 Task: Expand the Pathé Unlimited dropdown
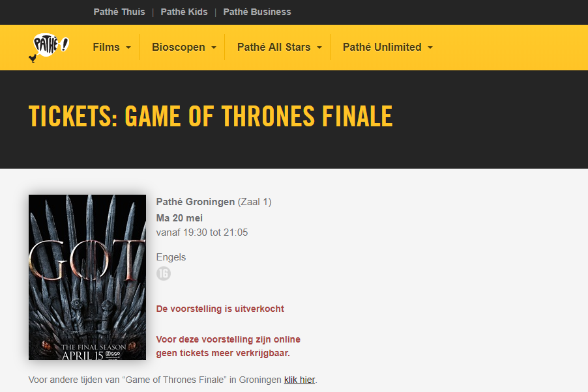(388, 48)
